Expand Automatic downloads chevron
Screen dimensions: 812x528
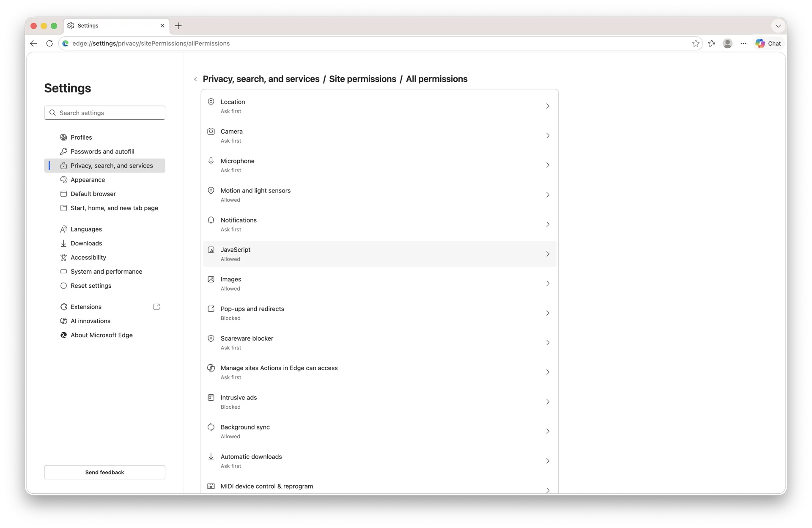548,461
